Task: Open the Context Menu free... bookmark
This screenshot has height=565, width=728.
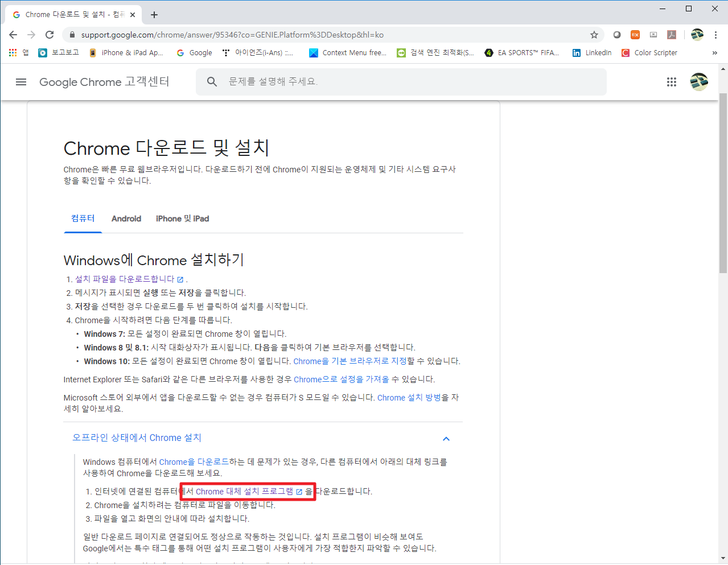Action: (348, 52)
